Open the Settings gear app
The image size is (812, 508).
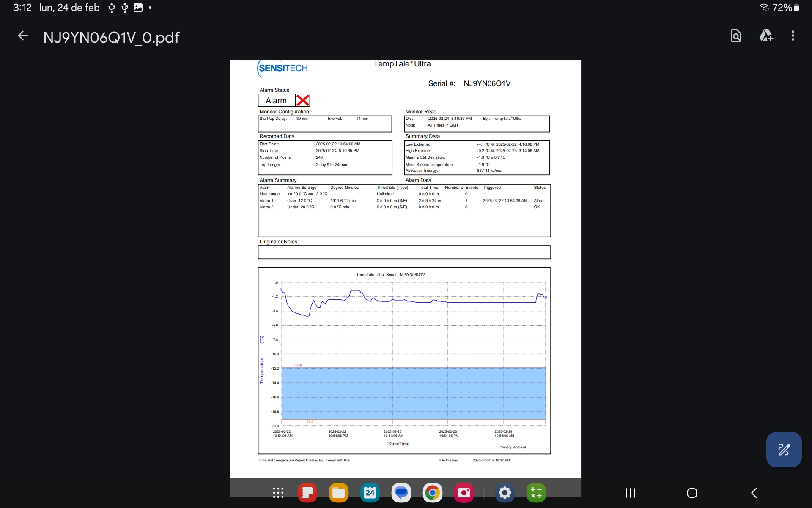[505, 493]
